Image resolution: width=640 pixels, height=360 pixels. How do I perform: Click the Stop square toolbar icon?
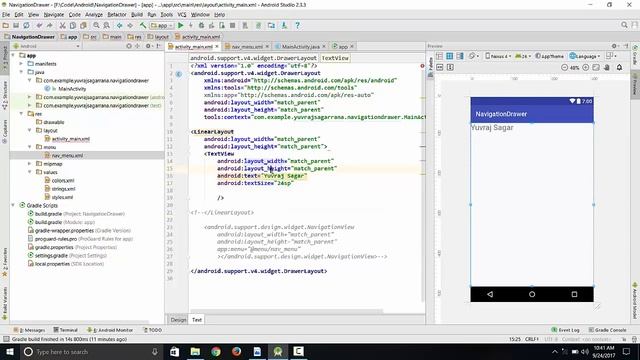click(x=232, y=25)
